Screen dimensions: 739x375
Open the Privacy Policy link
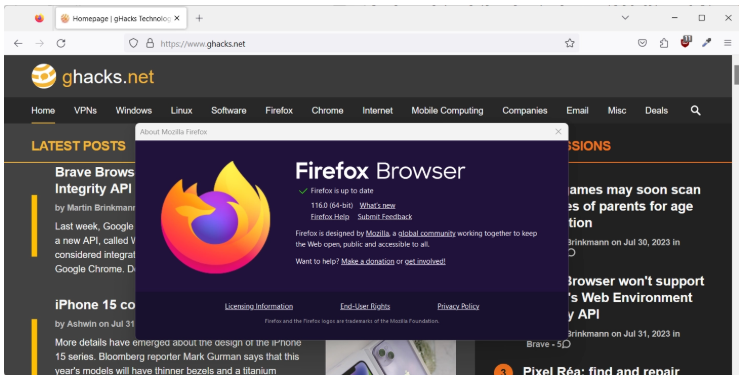[x=458, y=306]
